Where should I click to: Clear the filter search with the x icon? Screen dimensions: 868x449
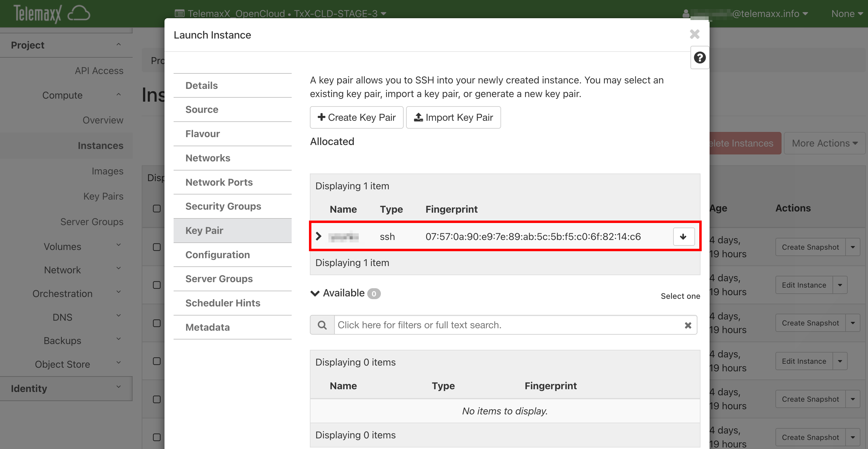coord(688,325)
